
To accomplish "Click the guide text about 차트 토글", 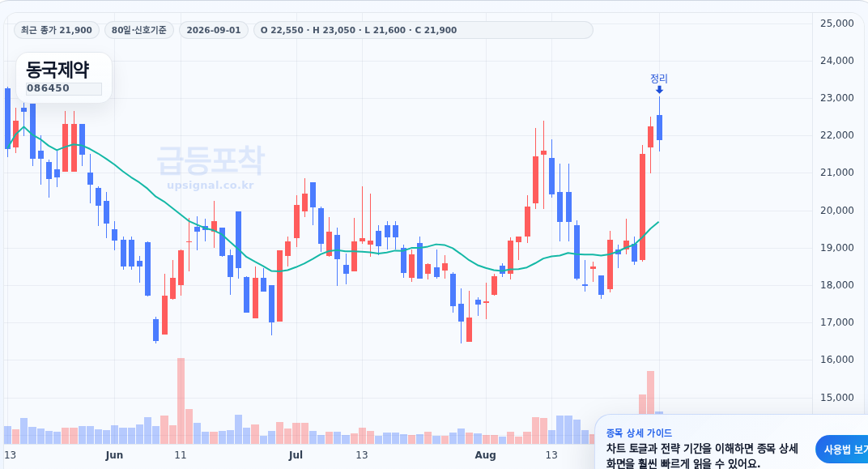I will (x=702, y=456).
